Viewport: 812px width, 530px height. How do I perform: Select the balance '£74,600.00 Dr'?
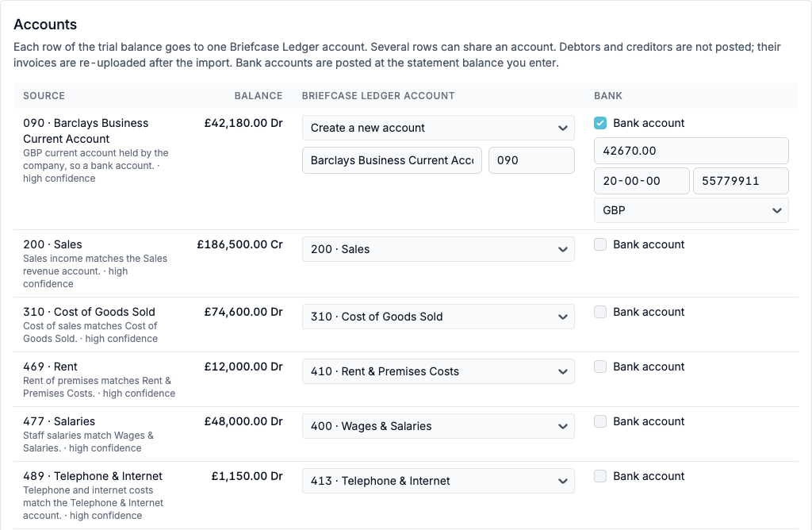coord(243,312)
